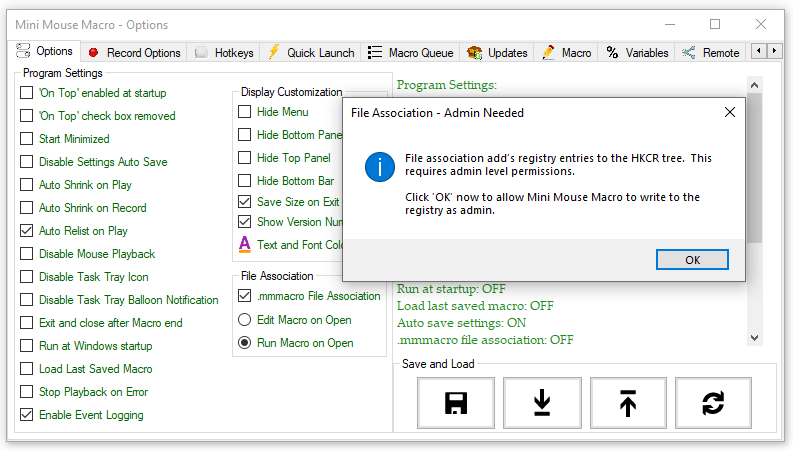Image resolution: width=793 pixels, height=451 pixels.
Task: Open the Macro tab
Action: (566, 53)
